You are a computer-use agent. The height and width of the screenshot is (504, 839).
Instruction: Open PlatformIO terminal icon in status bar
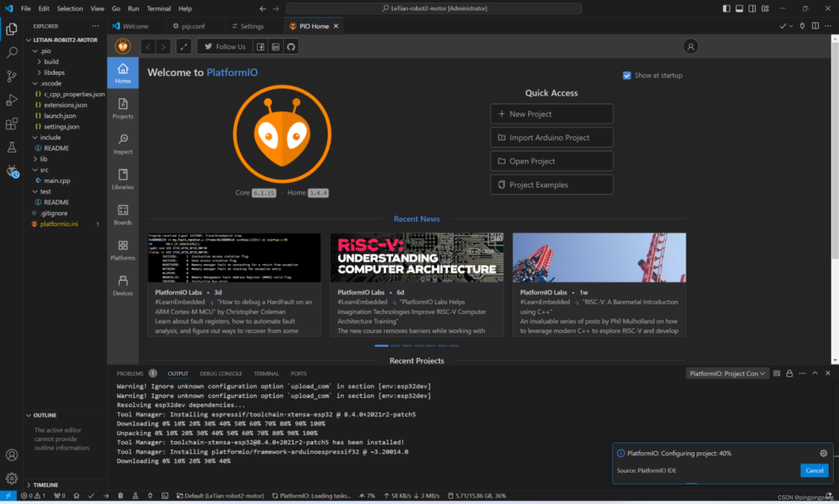(x=165, y=496)
